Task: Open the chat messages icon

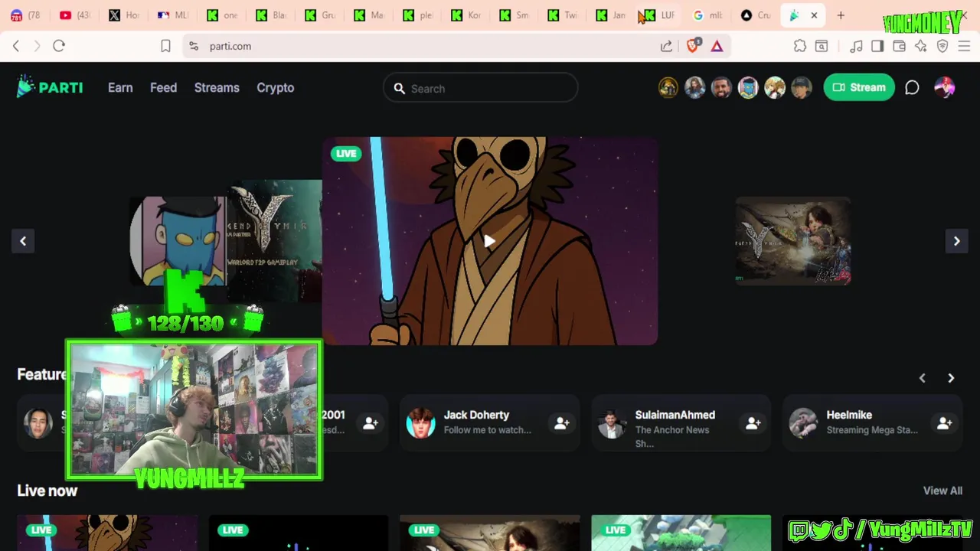Action: point(912,88)
